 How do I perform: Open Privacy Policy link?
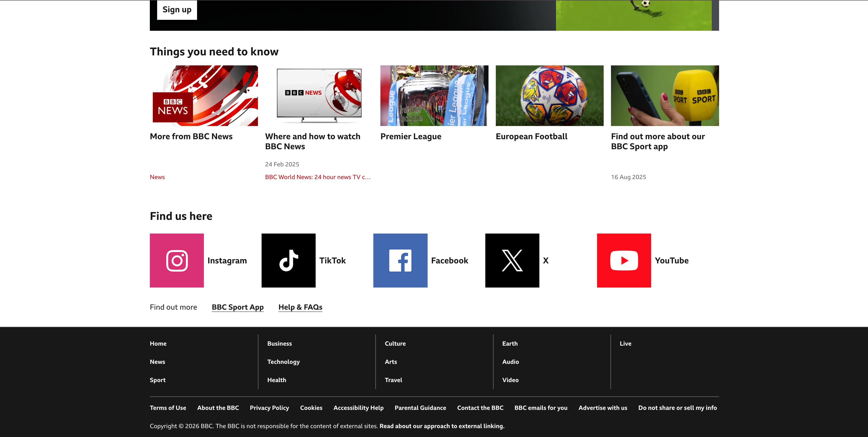tap(269, 408)
